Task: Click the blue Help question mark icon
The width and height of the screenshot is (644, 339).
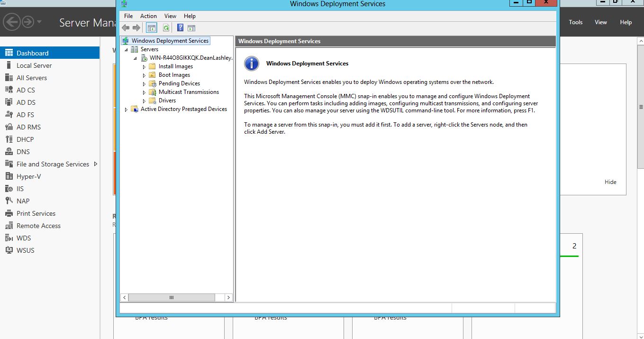Action: point(180,28)
